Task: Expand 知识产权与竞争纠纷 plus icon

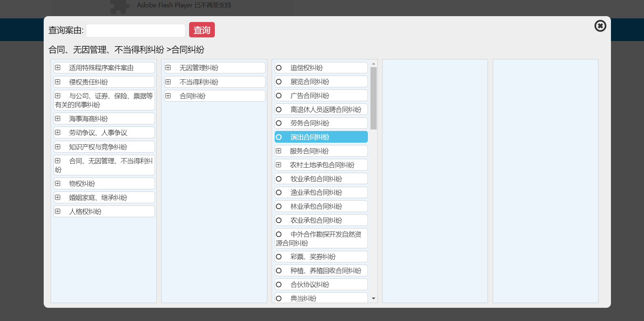Action: click(x=58, y=147)
